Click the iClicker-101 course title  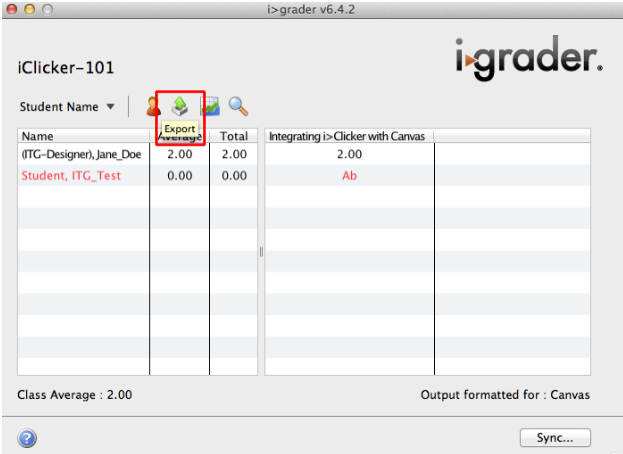[x=66, y=68]
